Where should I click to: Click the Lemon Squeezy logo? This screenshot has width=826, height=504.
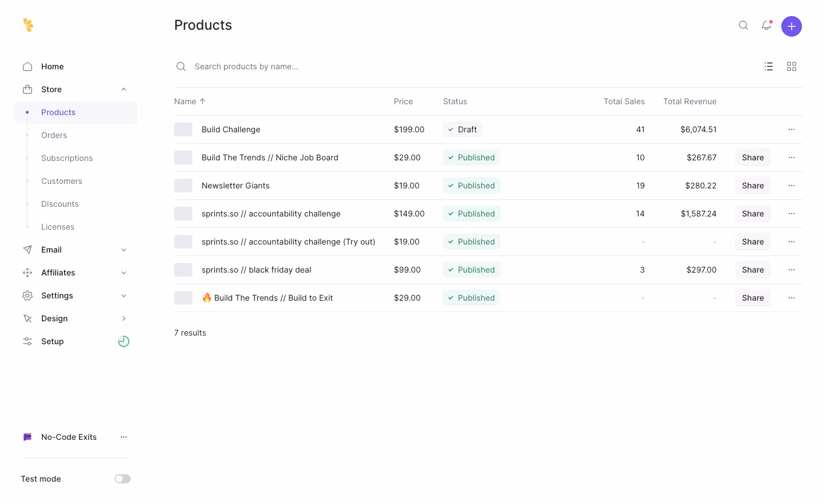tap(28, 25)
